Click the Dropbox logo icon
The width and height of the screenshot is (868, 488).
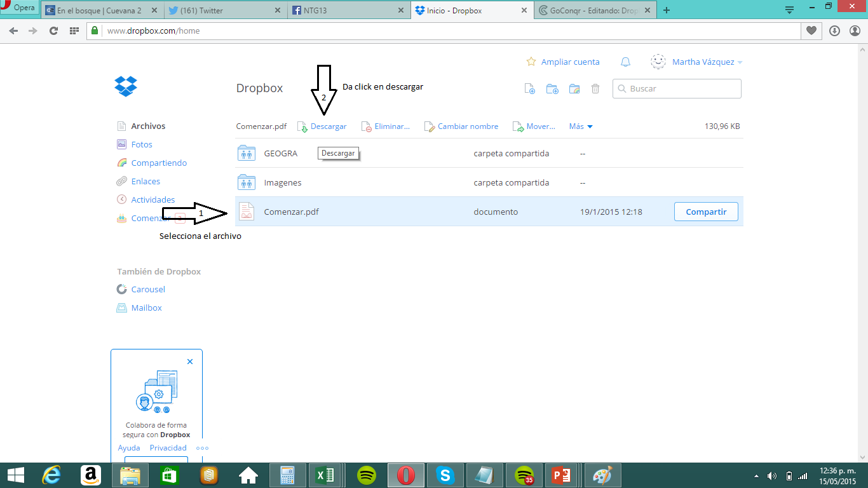point(126,86)
